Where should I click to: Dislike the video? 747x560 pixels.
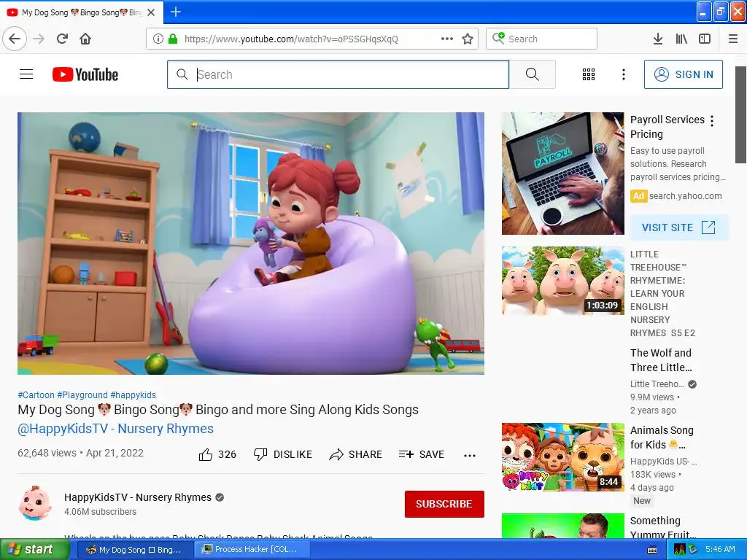(x=282, y=455)
